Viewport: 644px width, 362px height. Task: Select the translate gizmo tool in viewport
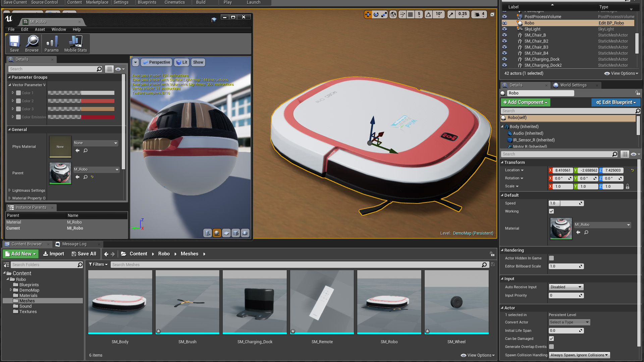pyautogui.click(x=368, y=14)
